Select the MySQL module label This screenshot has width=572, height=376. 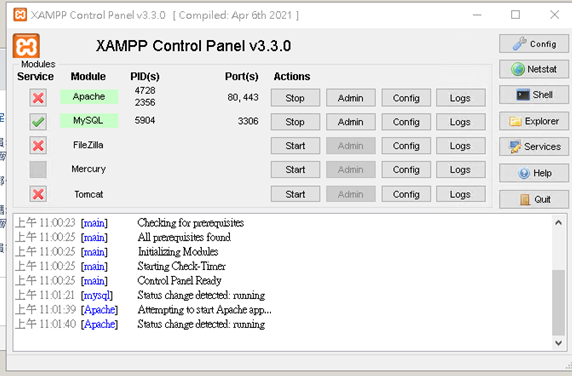[x=89, y=120]
